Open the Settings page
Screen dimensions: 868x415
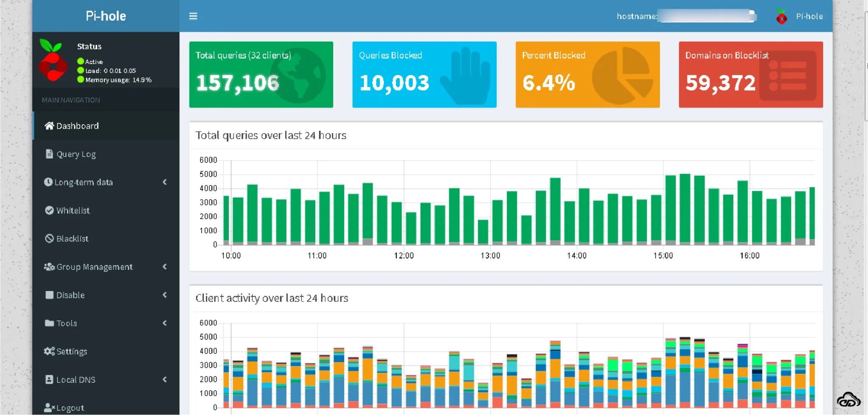tap(71, 351)
